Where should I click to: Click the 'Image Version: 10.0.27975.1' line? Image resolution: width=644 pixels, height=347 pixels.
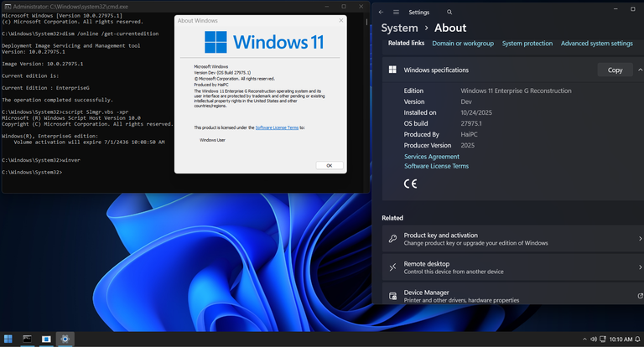42,64
